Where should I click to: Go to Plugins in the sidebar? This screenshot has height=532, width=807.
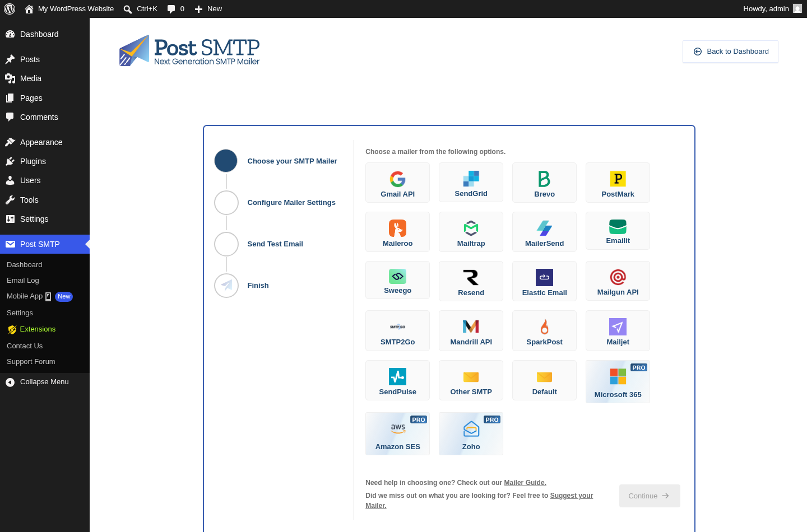[x=45, y=161]
